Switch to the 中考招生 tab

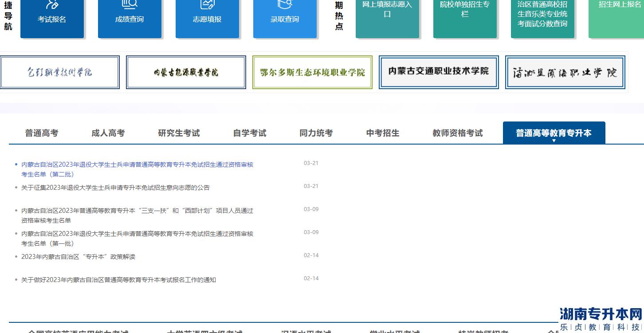click(x=383, y=133)
